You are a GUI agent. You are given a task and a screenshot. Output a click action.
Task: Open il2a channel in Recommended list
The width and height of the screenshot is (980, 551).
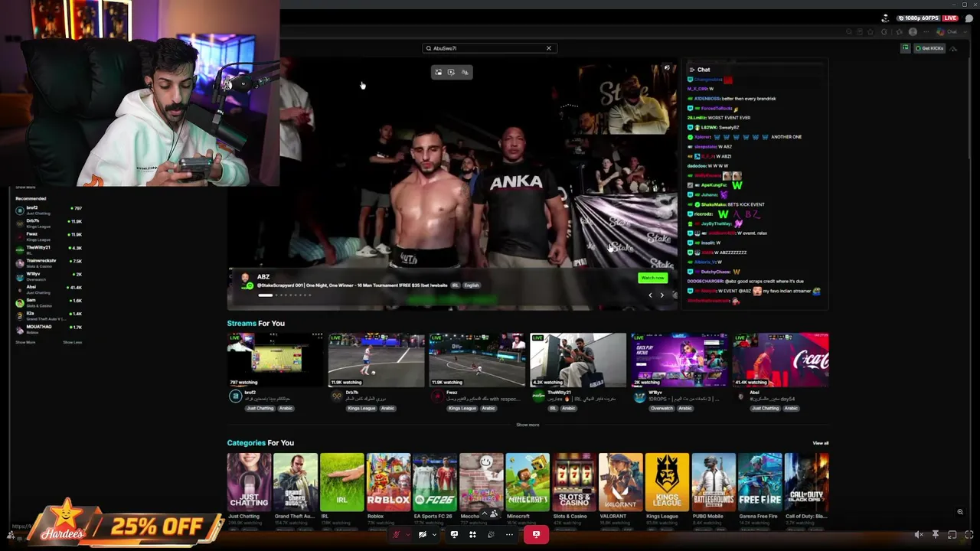tap(49, 315)
